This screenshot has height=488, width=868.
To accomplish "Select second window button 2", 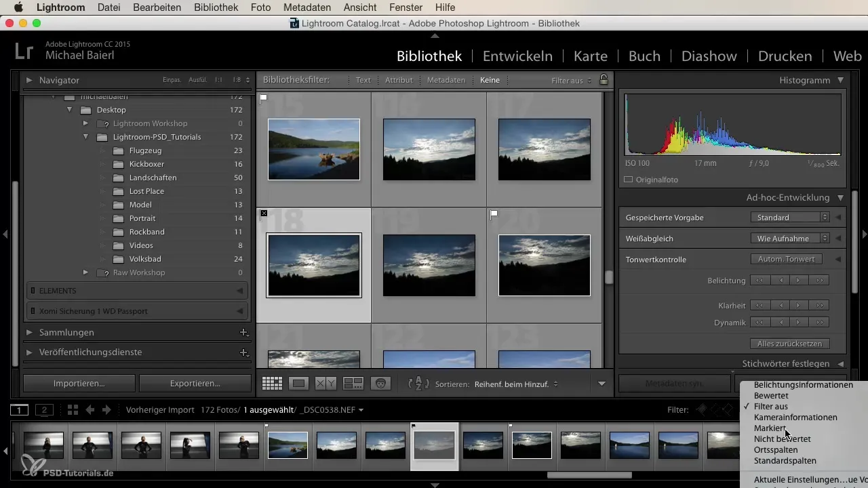I will [45, 410].
